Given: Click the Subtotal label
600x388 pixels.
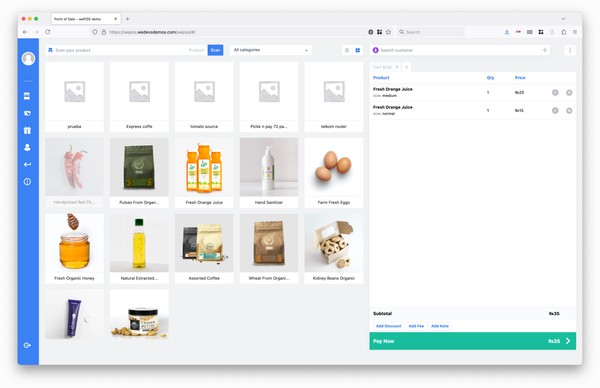Looking at the screenshot, I should click(x=382, y=313).
